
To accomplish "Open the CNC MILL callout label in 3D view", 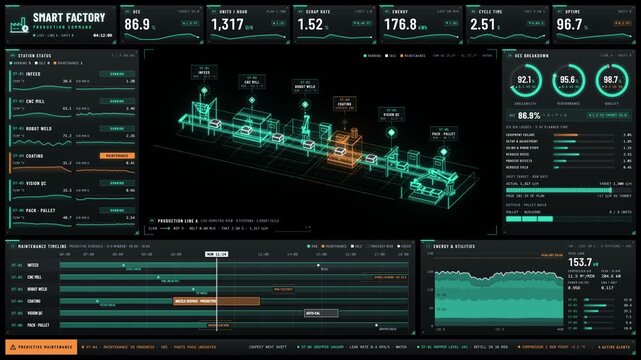I will click(252, 82).
